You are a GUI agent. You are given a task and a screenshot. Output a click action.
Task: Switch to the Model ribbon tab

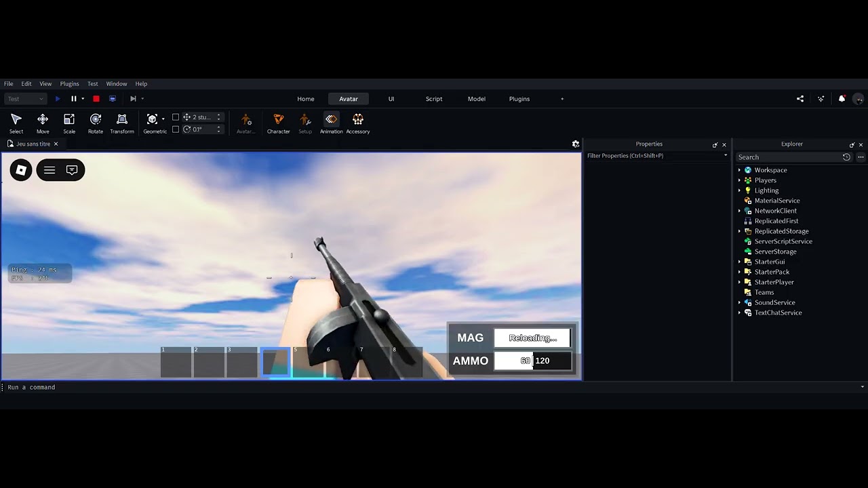click(477, 99)
